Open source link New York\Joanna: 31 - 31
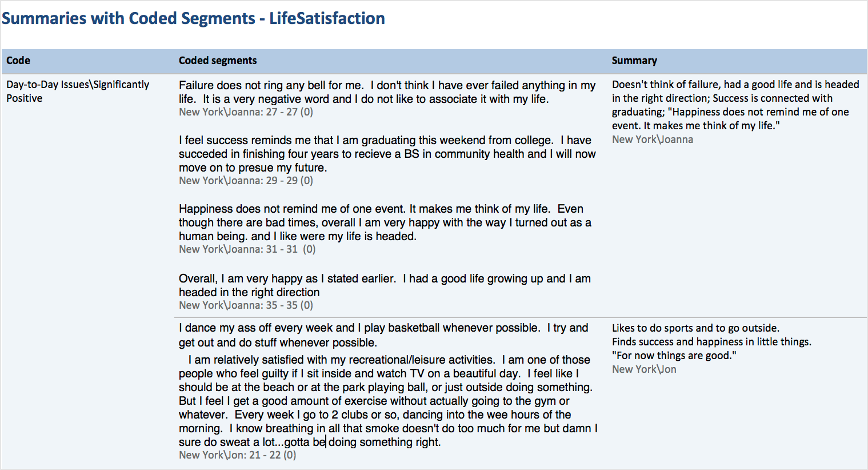The width and height of the screenshot is (868, 470). click(x=247, y=249)
